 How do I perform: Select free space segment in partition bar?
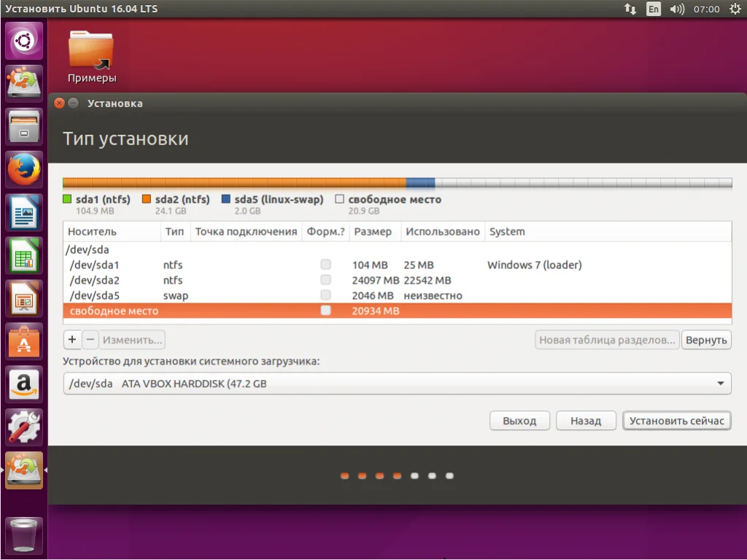click(x=583, y=182)
